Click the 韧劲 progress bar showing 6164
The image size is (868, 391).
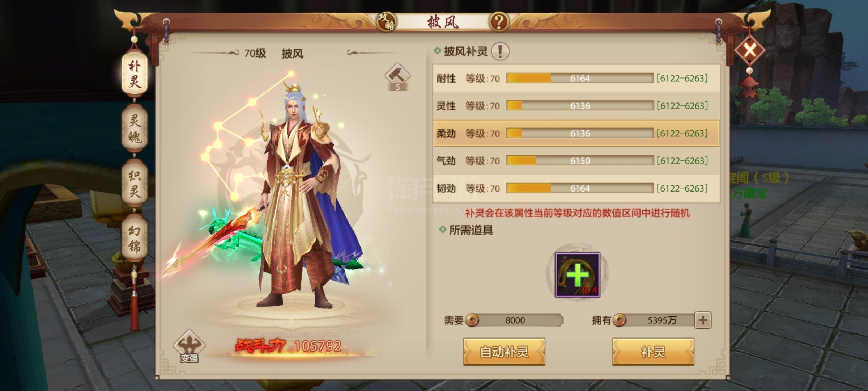(580, 188)
